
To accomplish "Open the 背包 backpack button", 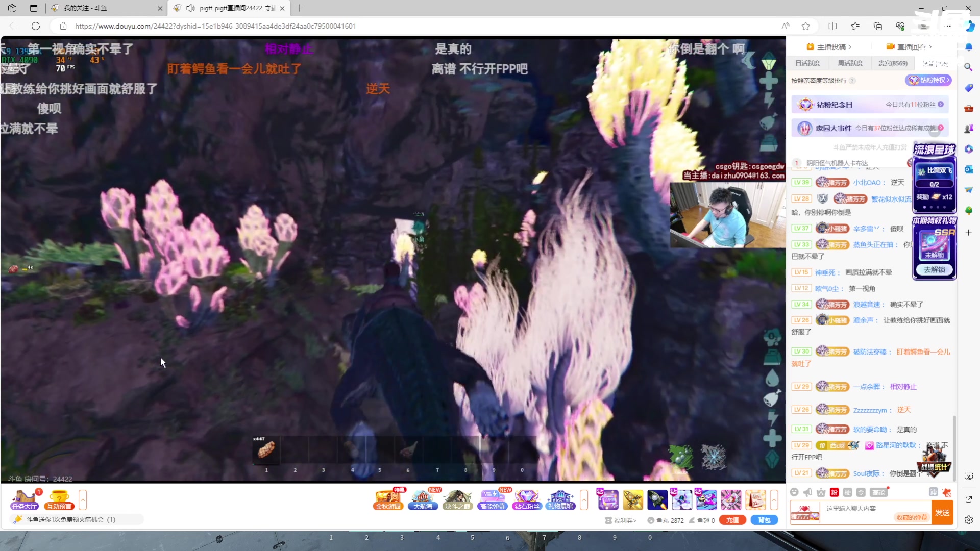I will [764, 520].
